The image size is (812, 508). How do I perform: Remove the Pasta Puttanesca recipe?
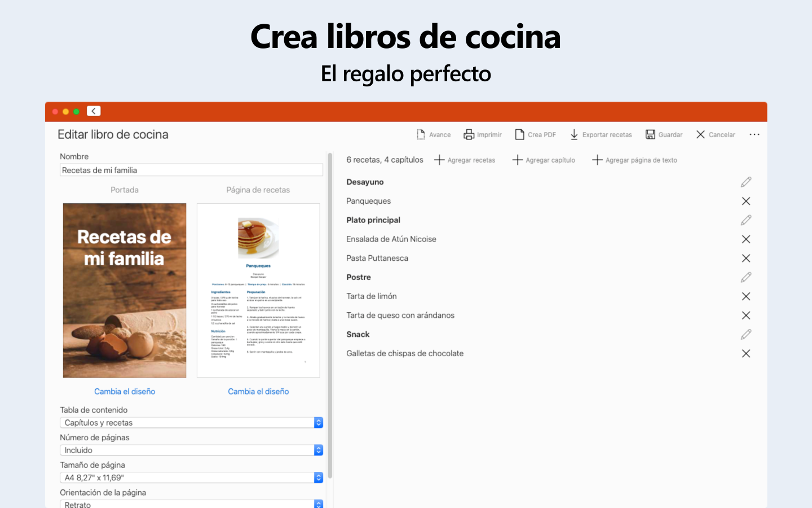pos(746,258)
